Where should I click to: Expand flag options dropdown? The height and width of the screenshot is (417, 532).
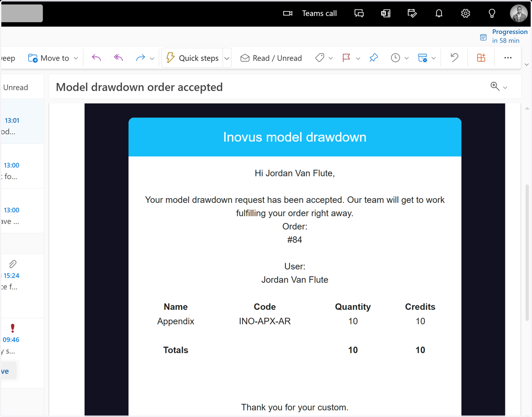358,58
